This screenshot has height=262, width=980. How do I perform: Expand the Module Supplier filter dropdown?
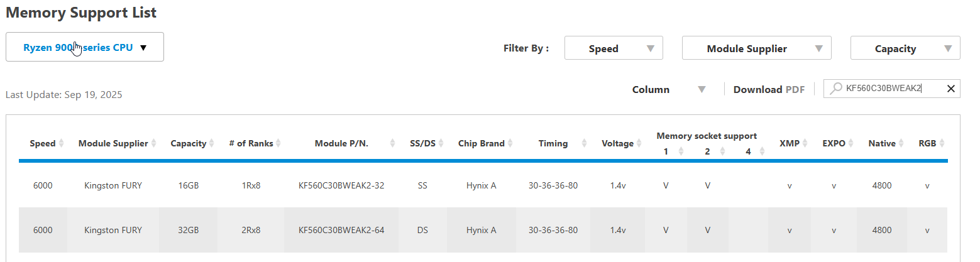point(756,48)
